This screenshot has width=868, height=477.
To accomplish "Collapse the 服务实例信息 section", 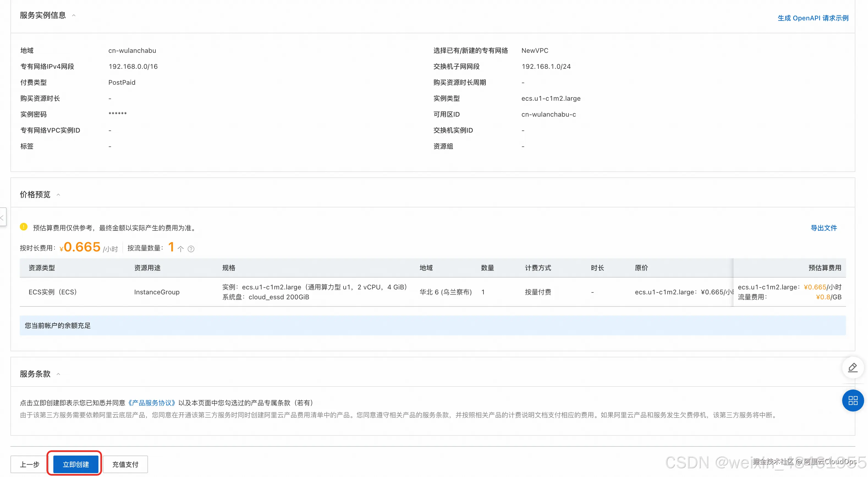I will (x=74, y=15).
